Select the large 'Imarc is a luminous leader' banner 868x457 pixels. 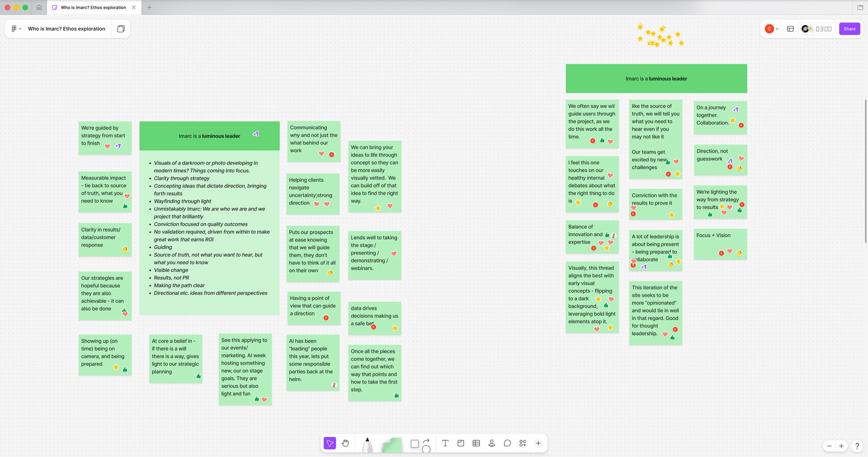(656, 79)
